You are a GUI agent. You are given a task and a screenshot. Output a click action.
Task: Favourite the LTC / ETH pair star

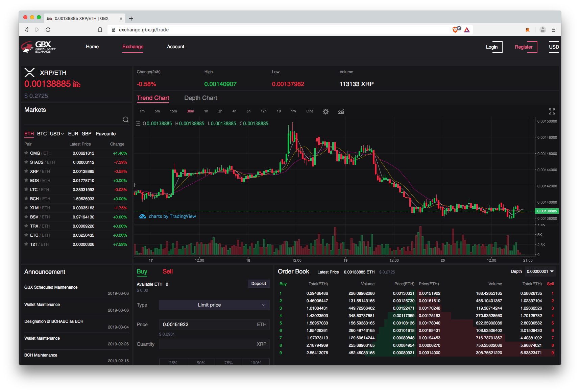point(26,189)
